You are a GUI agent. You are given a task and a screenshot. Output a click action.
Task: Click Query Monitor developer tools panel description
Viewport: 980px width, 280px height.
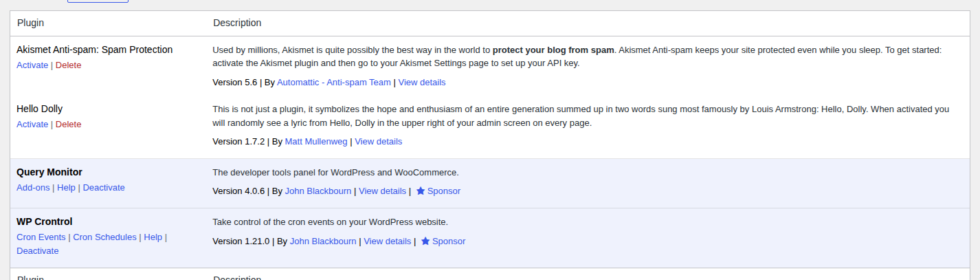coord(336,173)
